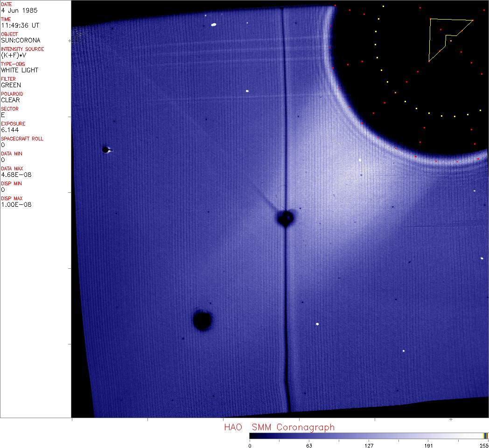Click the WHITE LIGHT observation type
Viewport: 489px width, 448px height.
[20, 70]
